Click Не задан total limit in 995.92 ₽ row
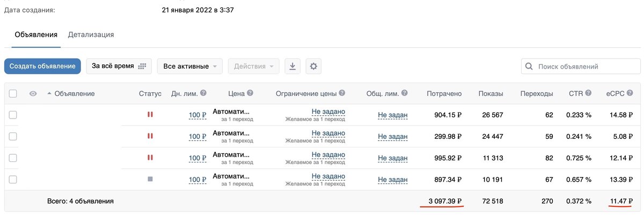The image size is (644, 215). click(x=393, y=158)
